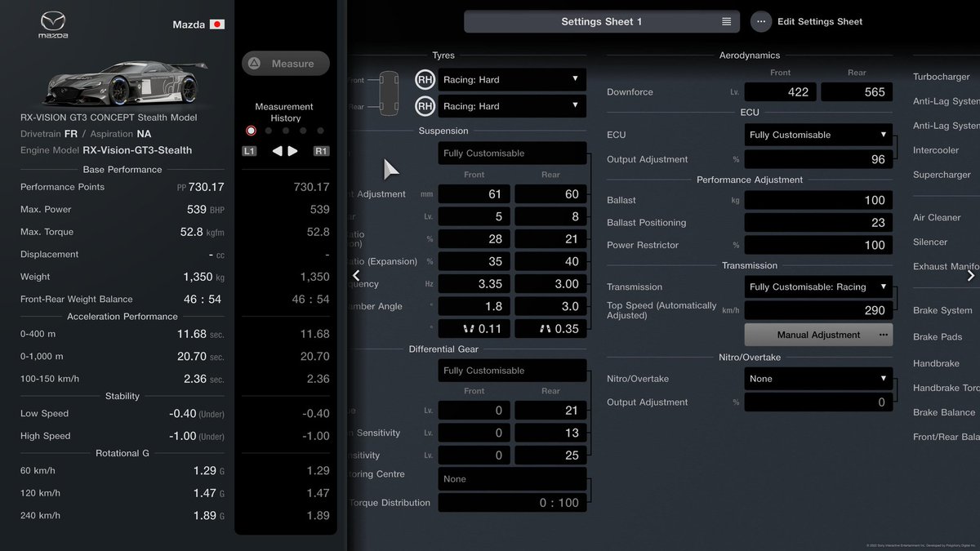Click the rear tyre RH compound icon
Viewport: 980px width, 551px height.
(x=425, y=106)
